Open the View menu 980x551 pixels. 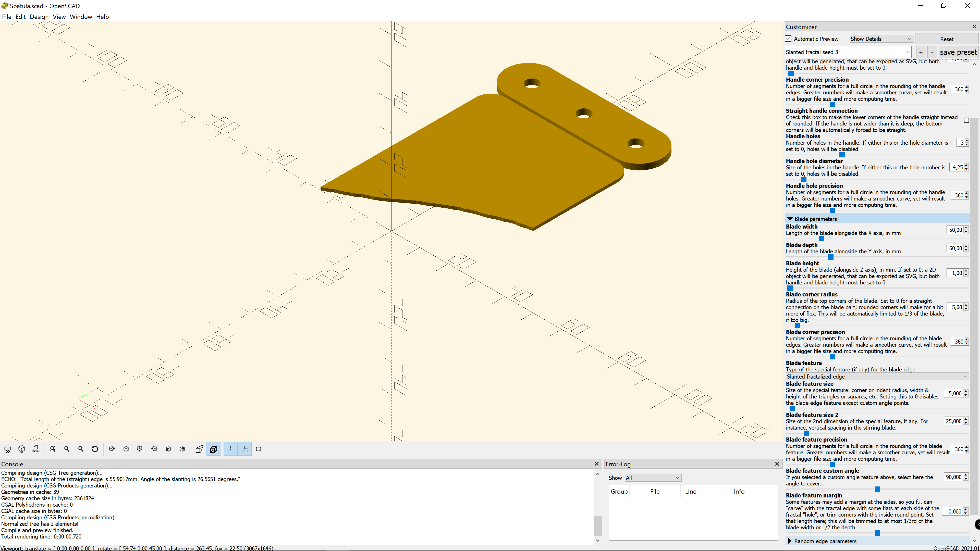pyautogui.click(x=59, y=17)
